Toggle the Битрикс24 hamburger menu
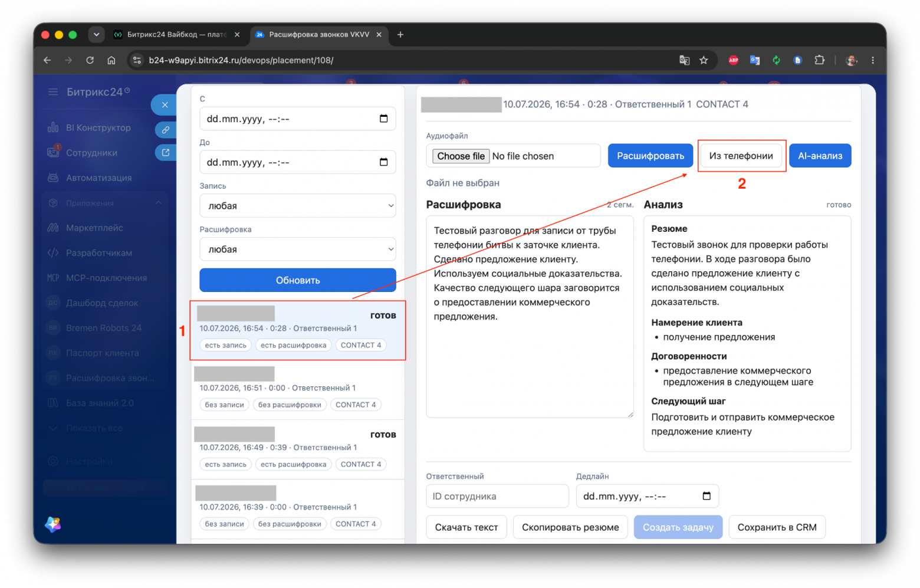The image size is (920, 588). [53, 92]
